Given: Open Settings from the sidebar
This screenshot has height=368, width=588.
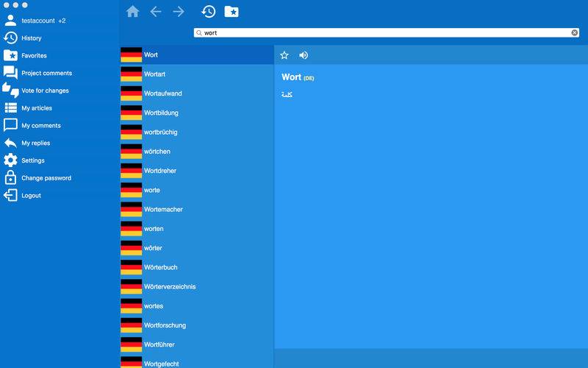Looking at the screenshot, I should 33,160.
